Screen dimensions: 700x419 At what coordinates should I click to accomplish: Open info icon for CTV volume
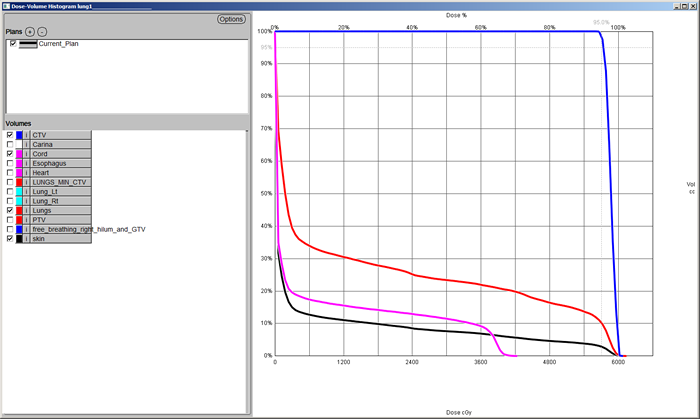[x=27, y=134]
